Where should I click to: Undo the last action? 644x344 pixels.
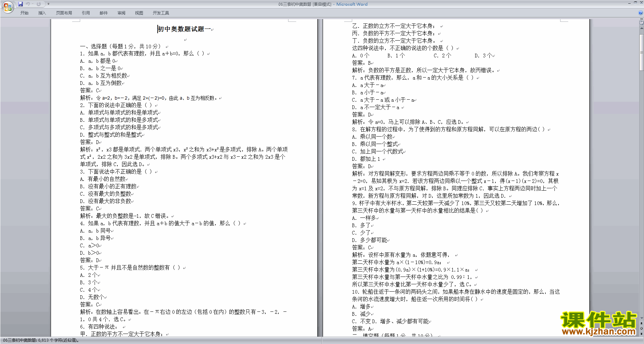click(28, 4)
